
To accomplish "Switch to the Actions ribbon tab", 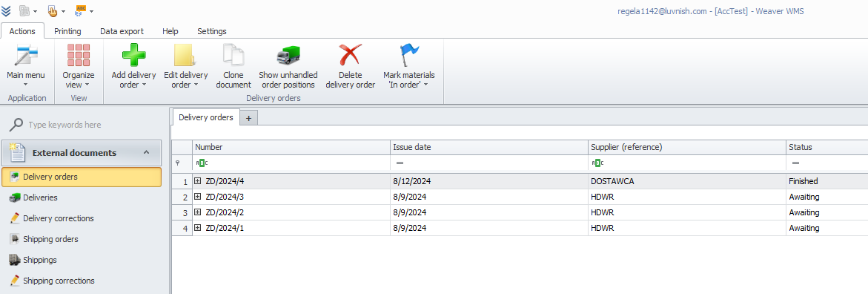I will click(x=23, y=31).
